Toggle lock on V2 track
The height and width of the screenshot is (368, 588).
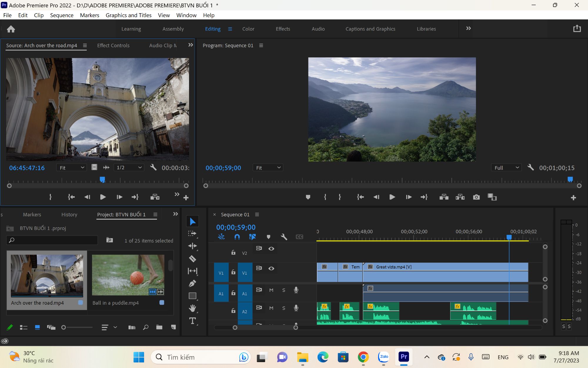click(x=233, y=252)
